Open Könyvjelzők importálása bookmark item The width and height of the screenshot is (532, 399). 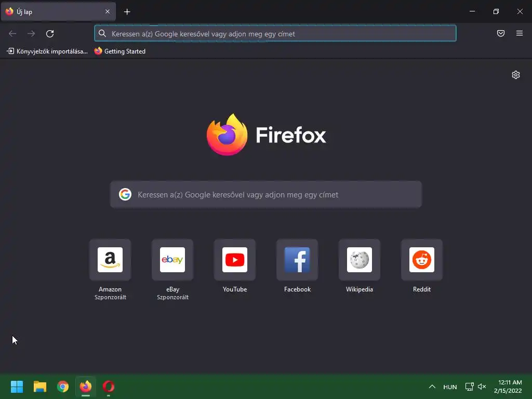[x=47, y=51]
